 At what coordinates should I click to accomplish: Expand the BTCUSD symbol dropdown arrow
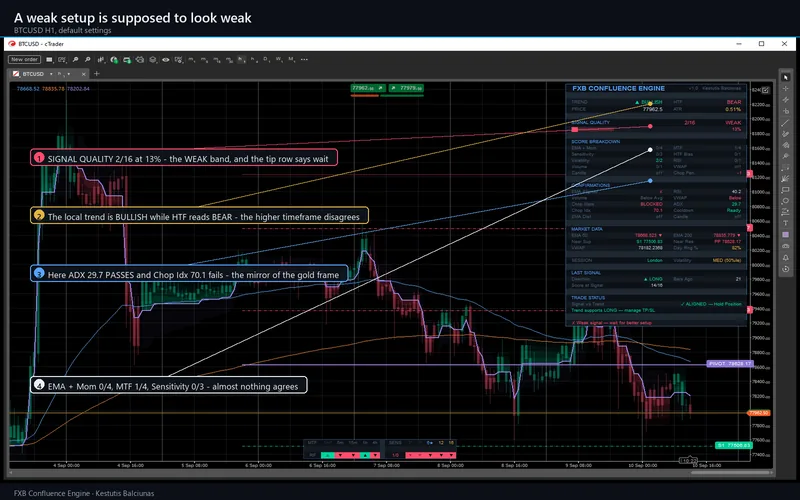click(x=51, y=74)
